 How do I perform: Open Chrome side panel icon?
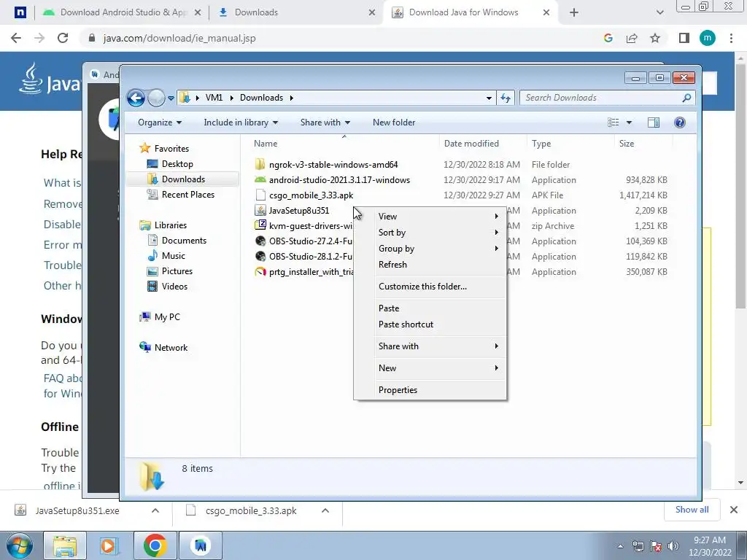(x=684, y=38)
